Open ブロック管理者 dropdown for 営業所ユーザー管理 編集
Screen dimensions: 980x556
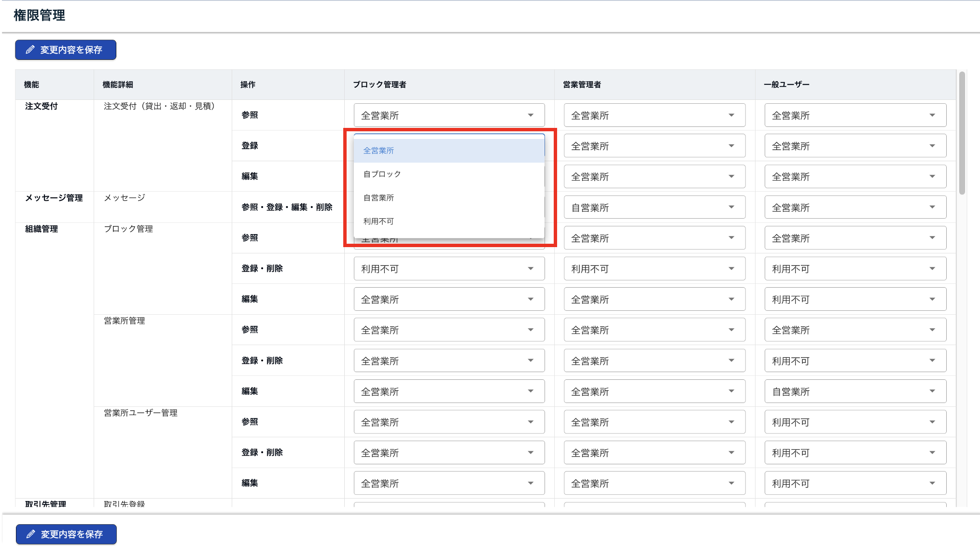point(449,483)
